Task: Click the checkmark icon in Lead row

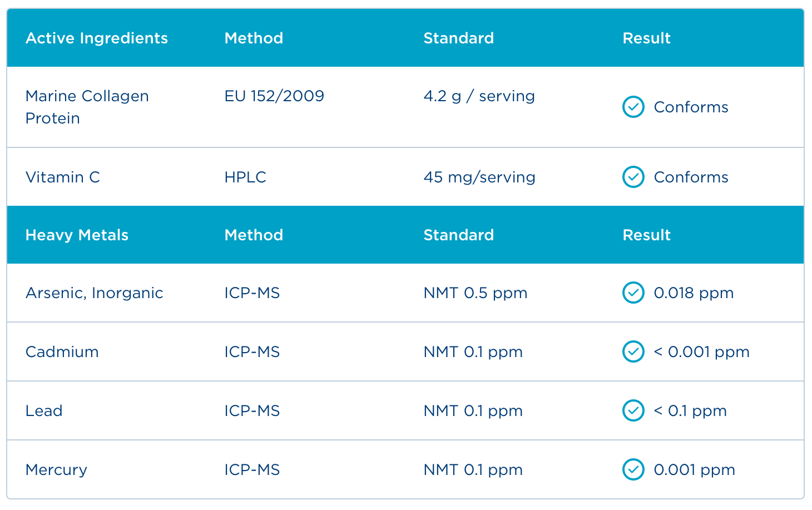Action: click(x=633, y=410)
